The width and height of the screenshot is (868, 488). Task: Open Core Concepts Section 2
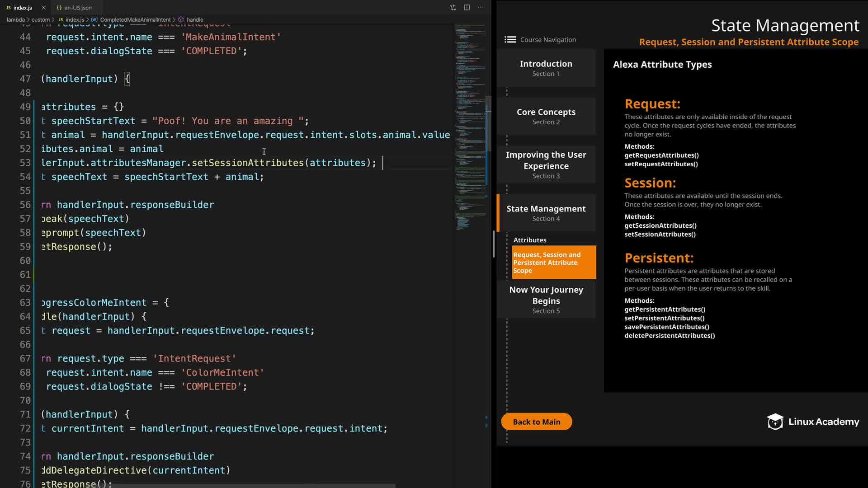(x=546, y=116)
